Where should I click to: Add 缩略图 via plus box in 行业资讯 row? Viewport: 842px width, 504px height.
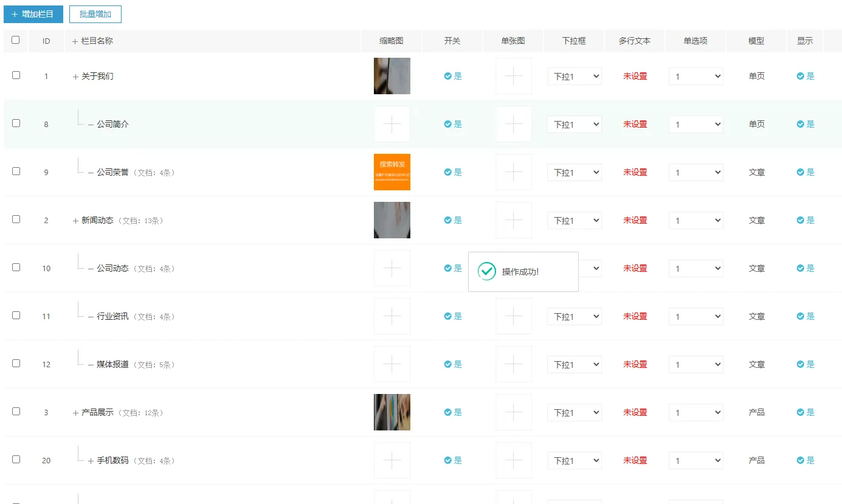392,316
